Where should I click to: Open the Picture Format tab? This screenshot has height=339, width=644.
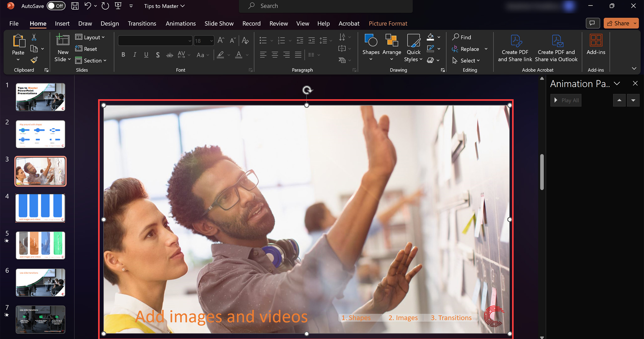[x=388, y=23]
